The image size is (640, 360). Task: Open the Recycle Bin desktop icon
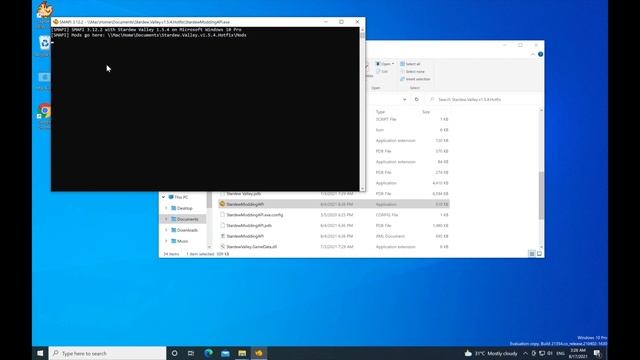pyautogui.click(x=44, y=43)
